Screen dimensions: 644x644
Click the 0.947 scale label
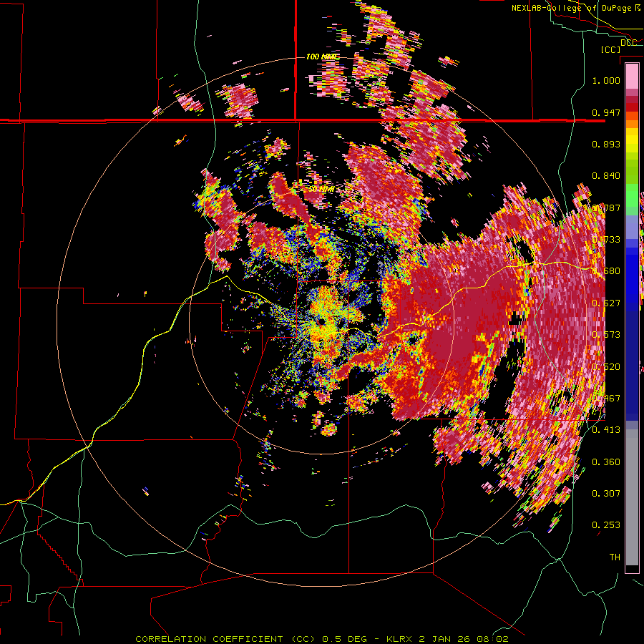coord(606,112)
